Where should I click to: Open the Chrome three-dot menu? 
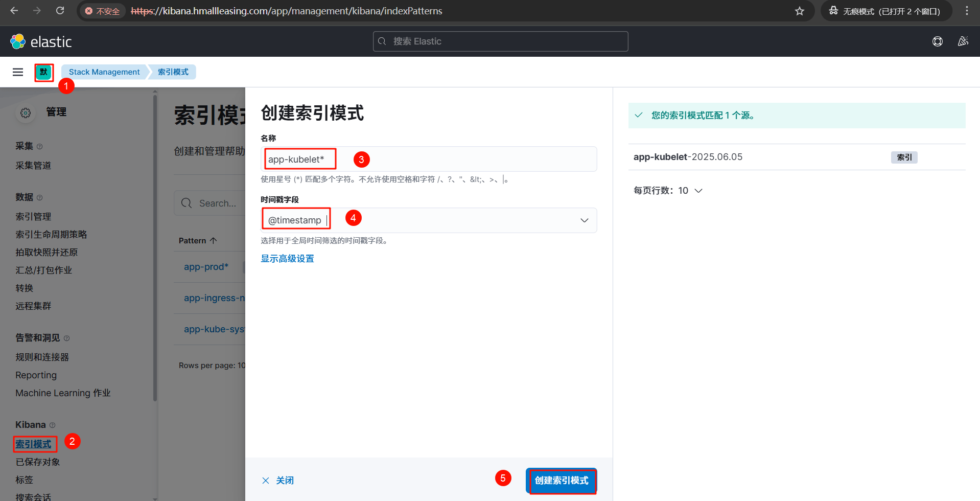tap(967, 11)
